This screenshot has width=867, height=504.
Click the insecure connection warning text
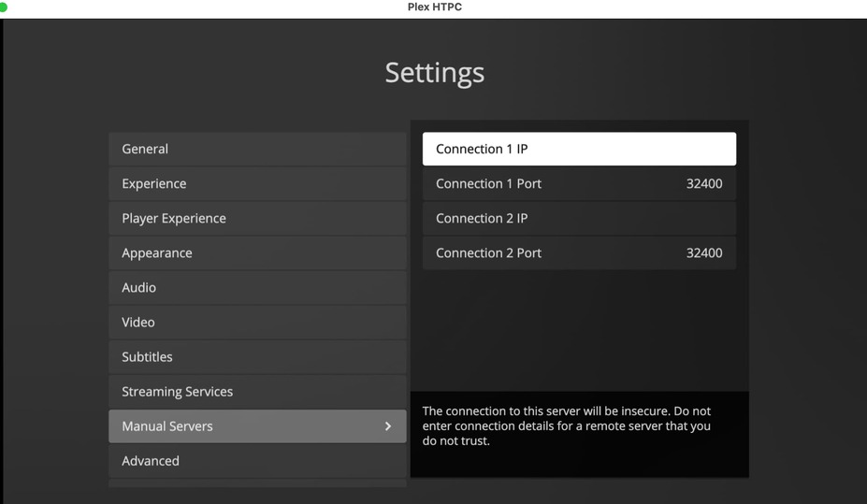pos(567,425)
